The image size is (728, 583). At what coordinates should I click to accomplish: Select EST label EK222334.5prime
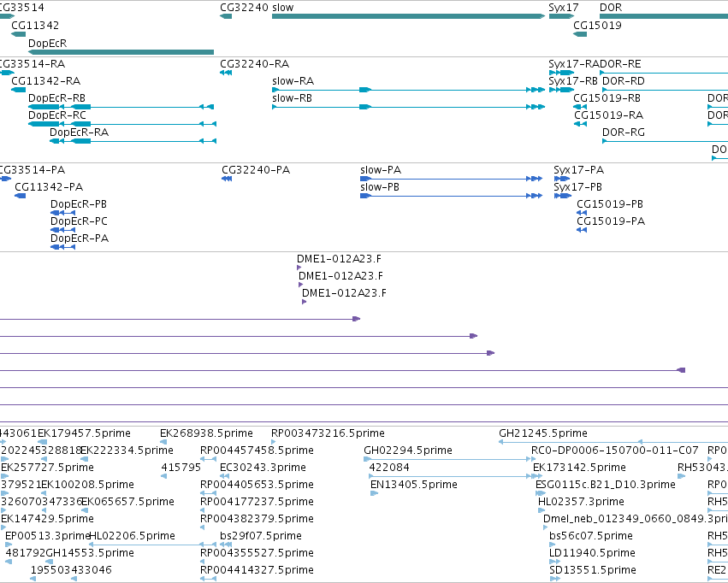[127, 450]
